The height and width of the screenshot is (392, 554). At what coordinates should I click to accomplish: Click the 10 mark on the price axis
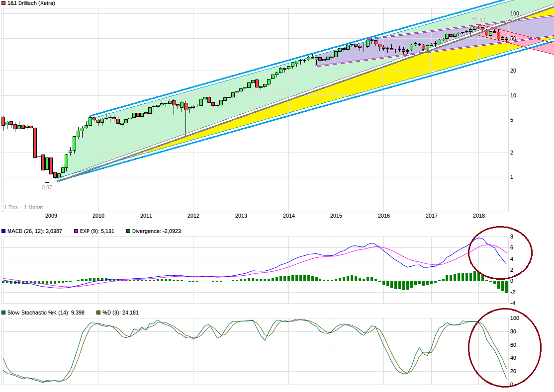513,95
